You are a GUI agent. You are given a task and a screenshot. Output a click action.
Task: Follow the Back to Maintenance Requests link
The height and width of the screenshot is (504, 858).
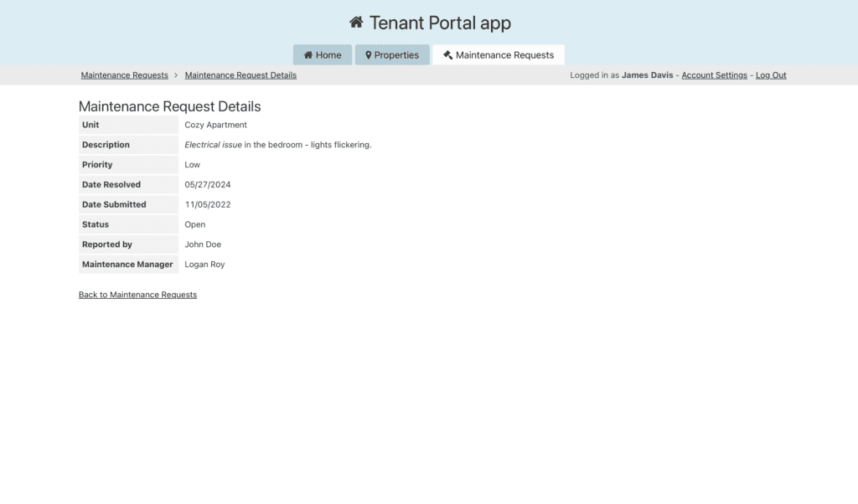click(x=137, y=295)
